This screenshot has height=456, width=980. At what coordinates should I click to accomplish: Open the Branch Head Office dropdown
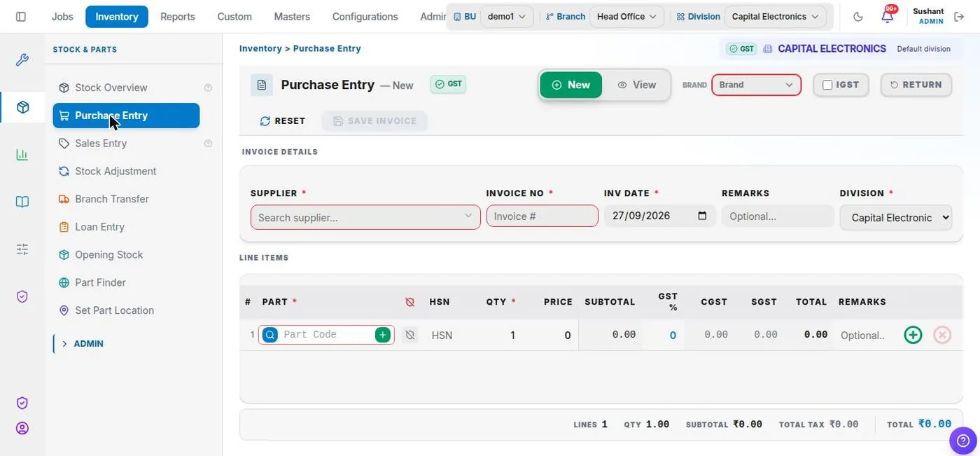626,16
